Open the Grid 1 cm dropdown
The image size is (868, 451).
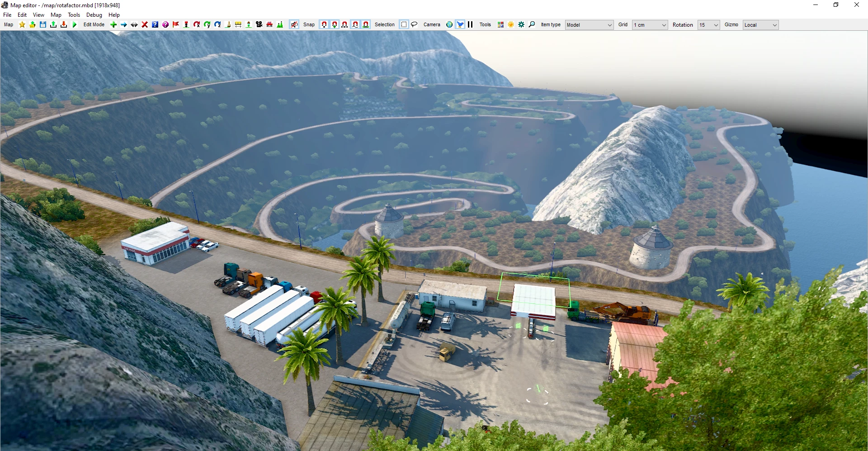tap(650, 25)
